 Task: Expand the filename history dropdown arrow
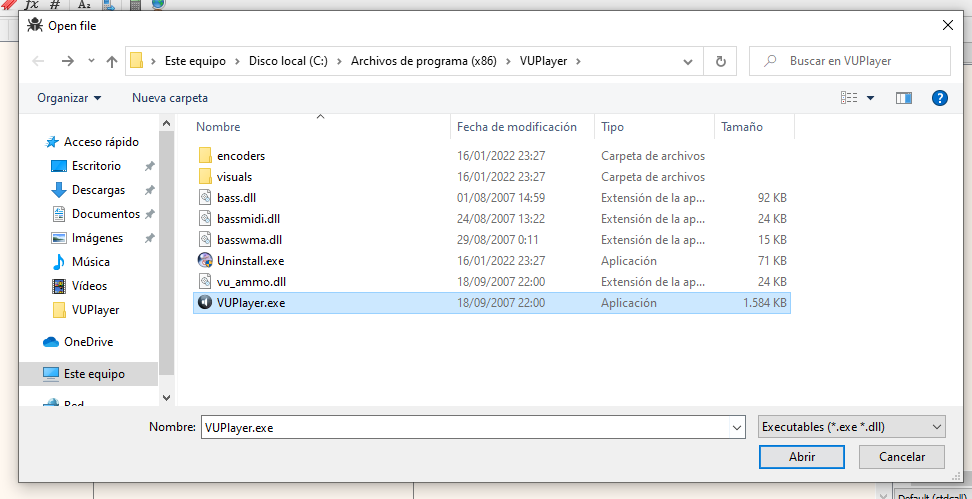point(737,427)
